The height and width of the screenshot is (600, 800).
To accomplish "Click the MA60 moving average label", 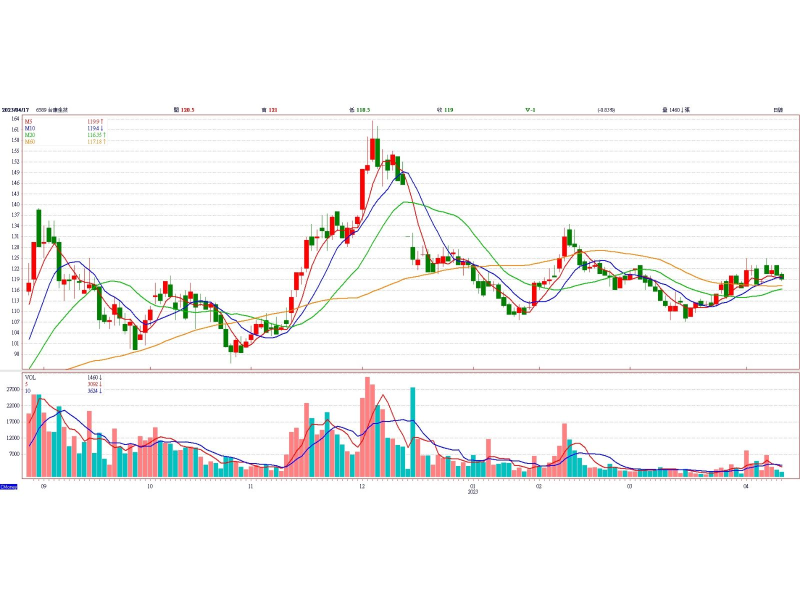I will click(x=30, y=141).
